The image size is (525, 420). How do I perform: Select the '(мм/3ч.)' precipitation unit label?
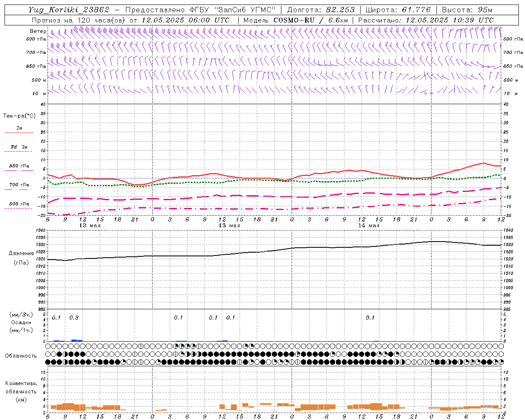pyautogui.click(x=21, y=315)
